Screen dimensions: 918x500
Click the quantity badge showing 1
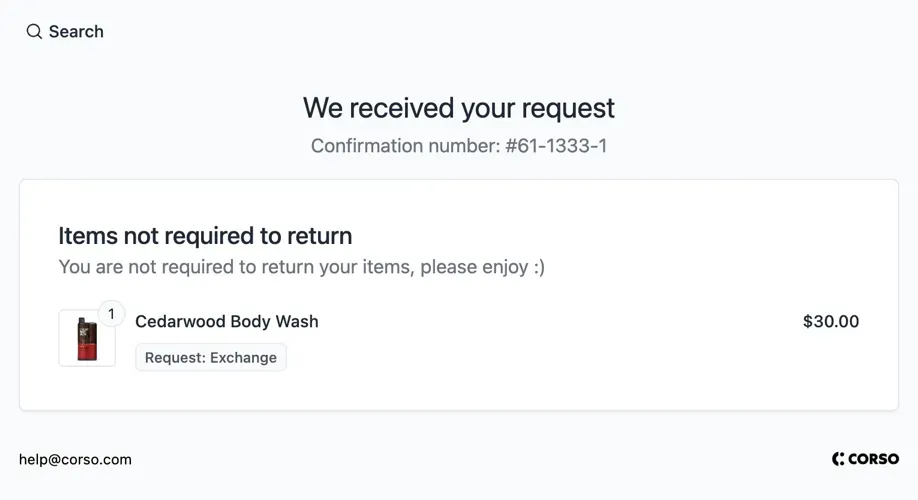tap(111, 314)
